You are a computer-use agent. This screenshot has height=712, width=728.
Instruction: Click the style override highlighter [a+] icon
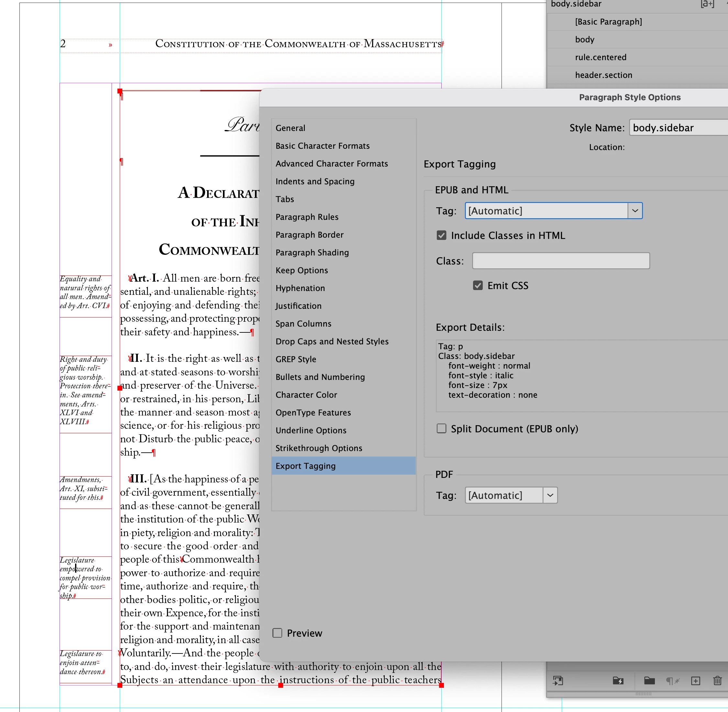point(707,4)
